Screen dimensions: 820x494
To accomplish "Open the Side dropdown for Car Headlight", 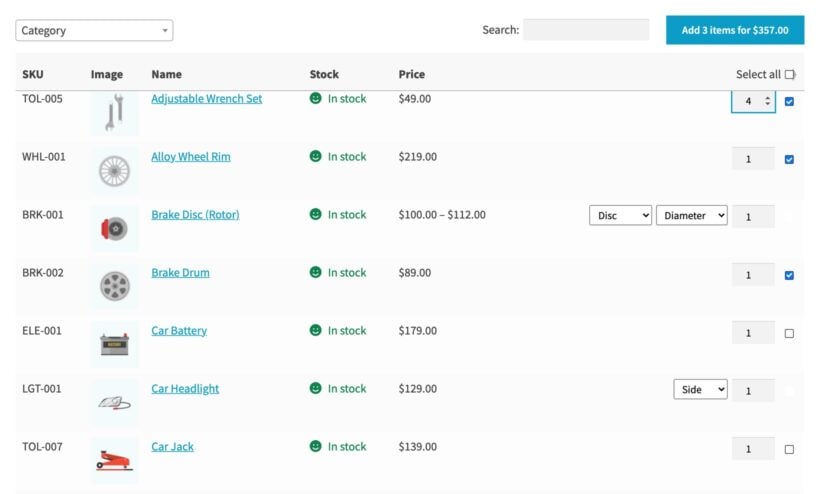I will 700,389.
